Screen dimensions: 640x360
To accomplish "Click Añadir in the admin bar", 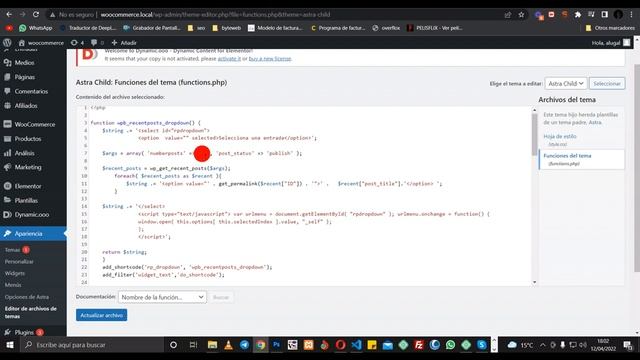I will (124, 42).
